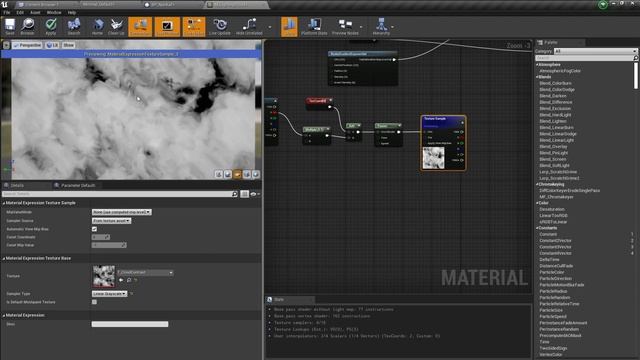Screen dimensions: 640x360
Task: Open the Sampler Type dropdown
Action: coord(109,294)
